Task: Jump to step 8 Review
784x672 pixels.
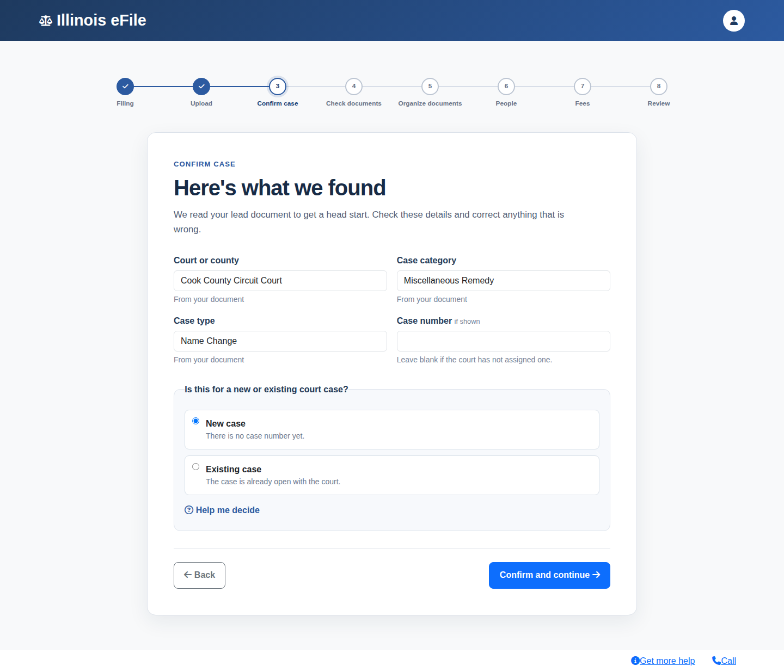Action: [x=659, y=86]
